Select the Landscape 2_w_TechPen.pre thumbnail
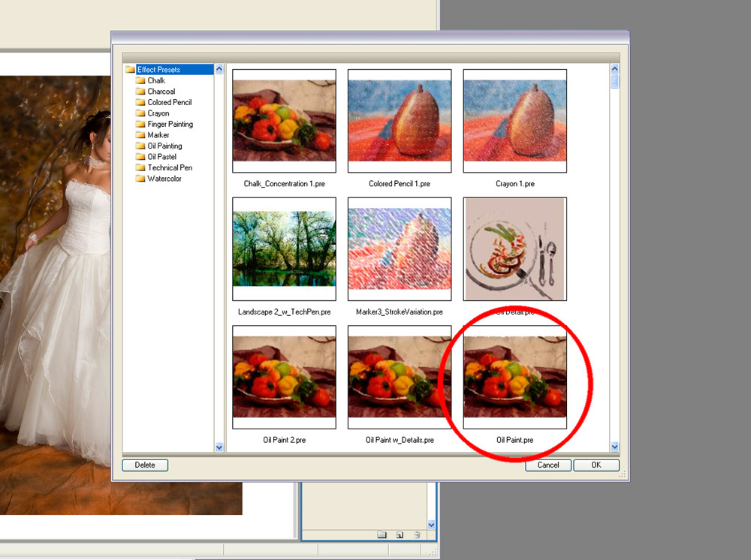 coord(284,249)
